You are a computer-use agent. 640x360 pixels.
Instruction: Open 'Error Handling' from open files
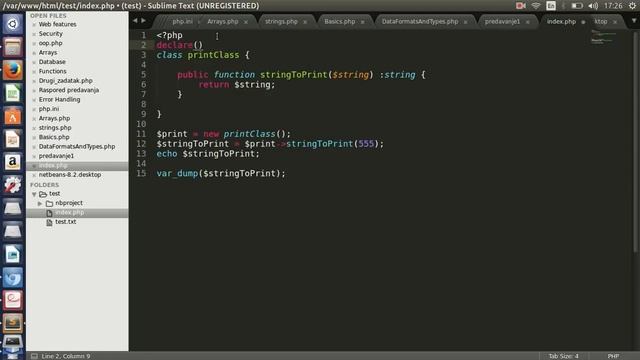pyautogui.click(x=59, y=99)
